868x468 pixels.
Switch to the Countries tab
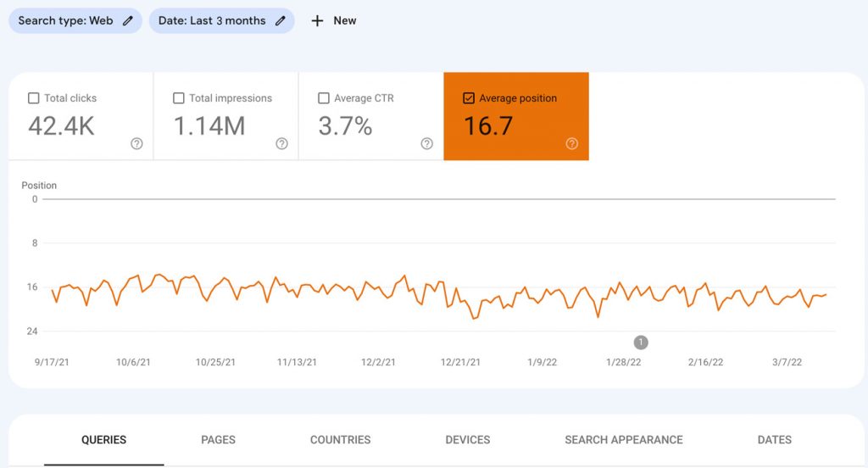tap(340, 440)
